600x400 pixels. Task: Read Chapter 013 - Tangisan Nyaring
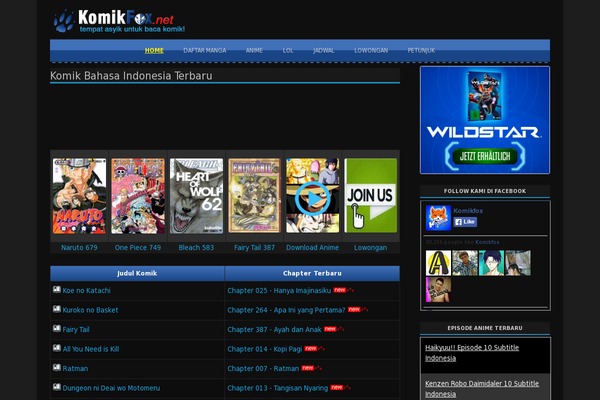[x=278, y=388]
